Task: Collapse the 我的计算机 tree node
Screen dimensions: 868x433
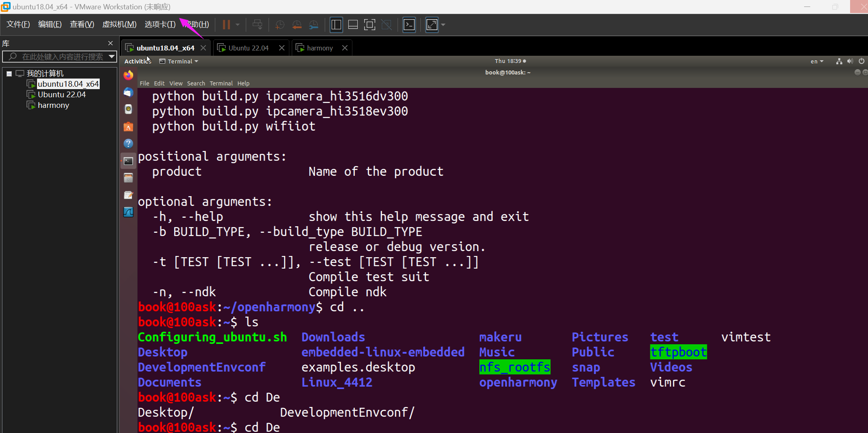Action: point(9,74)
